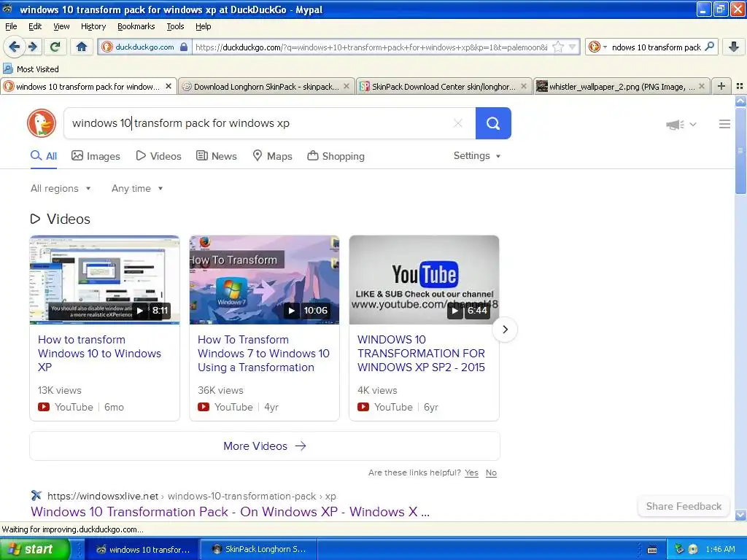Image resolution: width=747 pixels, height=560 pixels.
Task: Open the File menu
Action: [x=11, y=26]
